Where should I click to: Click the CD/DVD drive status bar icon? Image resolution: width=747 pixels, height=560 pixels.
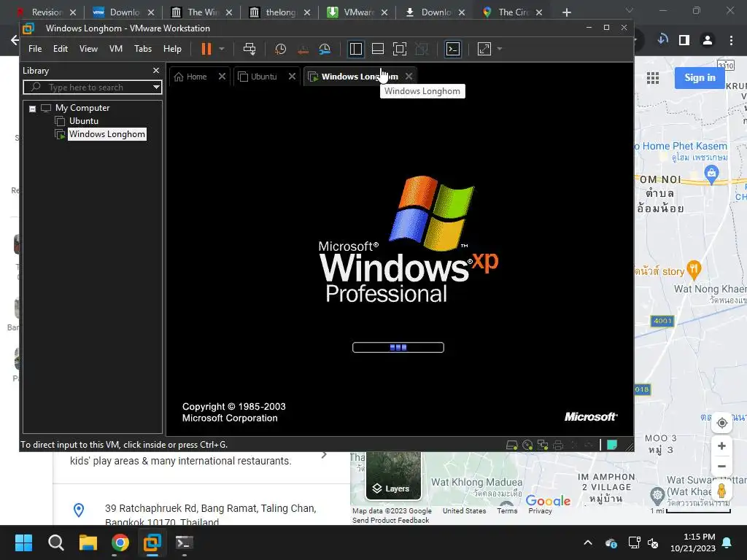(527, 445)
